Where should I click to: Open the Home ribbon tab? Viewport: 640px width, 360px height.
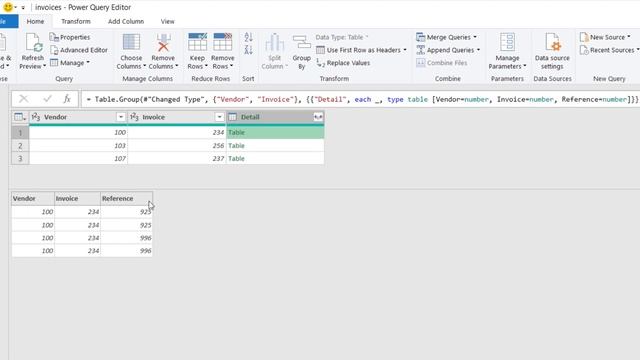pyautogui.click(x=36, y=21)
